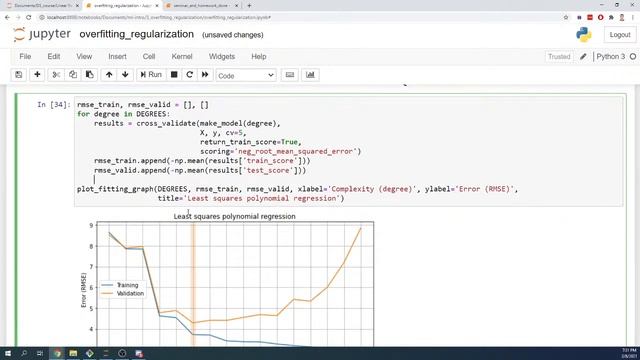Viewport: 640px width, 360px height.
Task: Open the browser extensions puzzle icon
Action: tap(611, 18)
